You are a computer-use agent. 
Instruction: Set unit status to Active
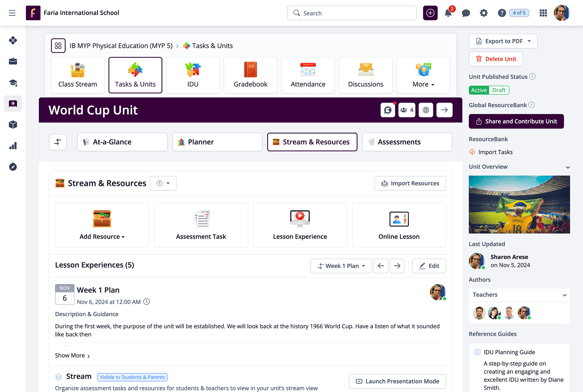pyautogui.click(x=479, y=90)
